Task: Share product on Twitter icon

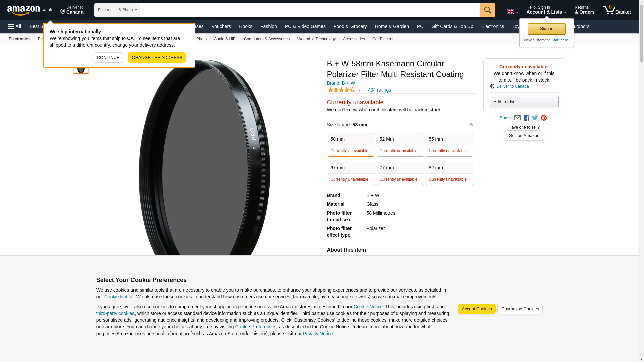Action: 535,118
